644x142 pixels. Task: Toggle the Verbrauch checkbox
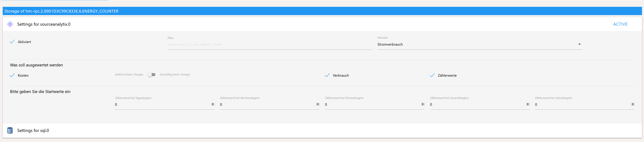327,75
